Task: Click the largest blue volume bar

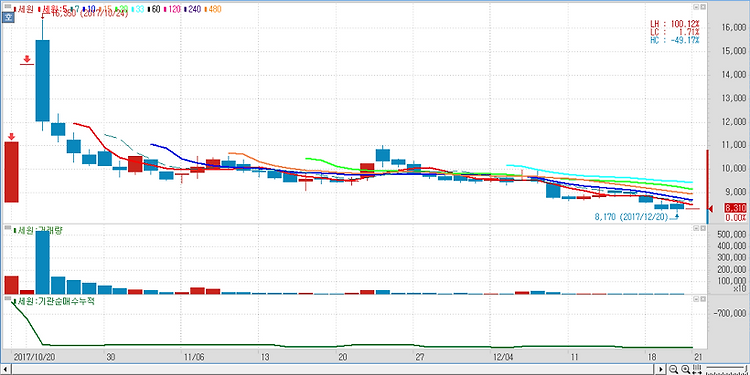Action: (x=43, y=263)
